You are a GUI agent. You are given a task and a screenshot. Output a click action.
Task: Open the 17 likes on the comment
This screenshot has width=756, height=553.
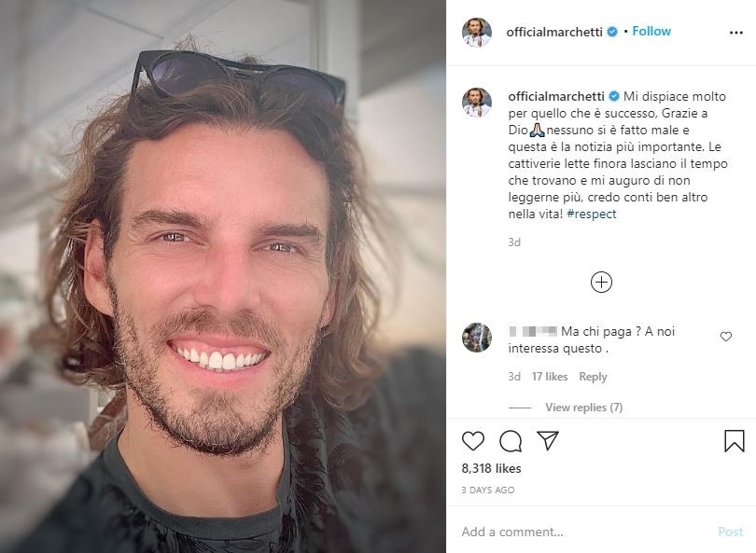549,377
